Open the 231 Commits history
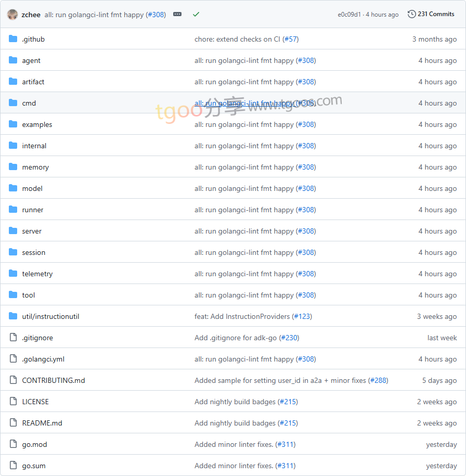Screen dimensions: 466x476 (x=431, y=14)
